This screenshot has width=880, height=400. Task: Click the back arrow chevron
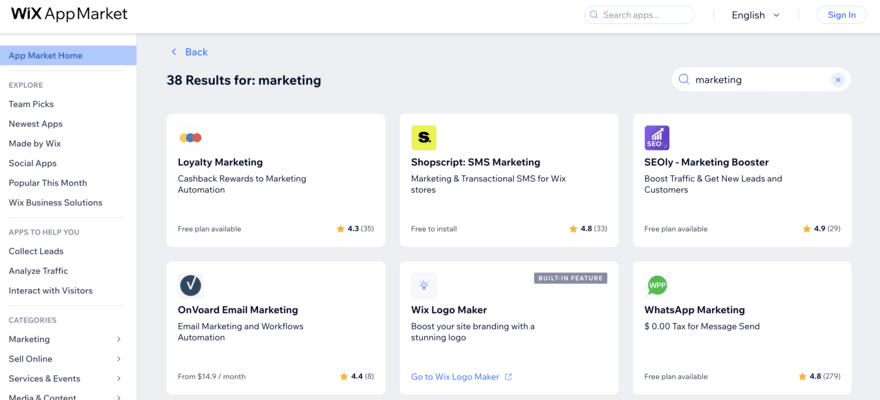coord(174,52)
